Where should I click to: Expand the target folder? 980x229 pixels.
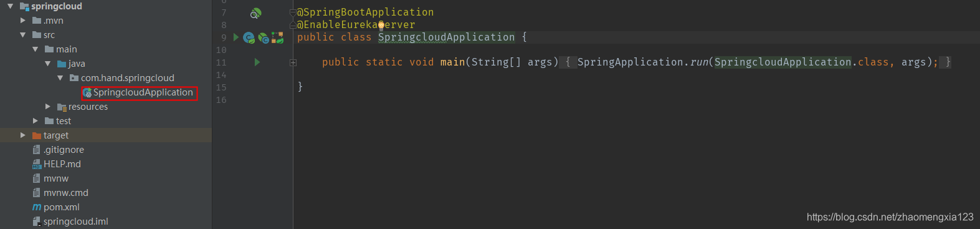[x=23, y=135]
